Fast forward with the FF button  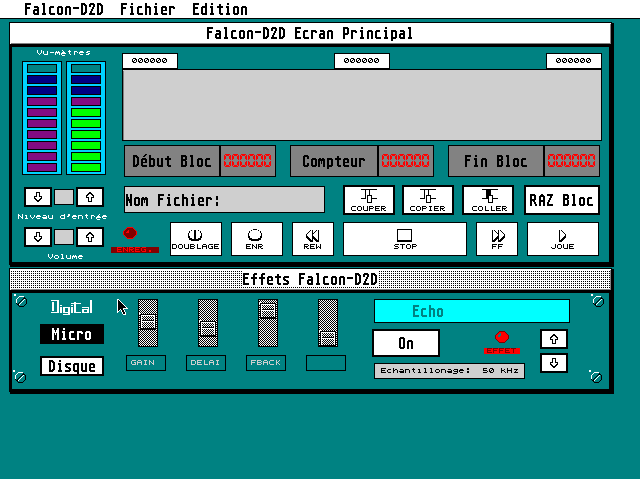[x=497, y=239]
